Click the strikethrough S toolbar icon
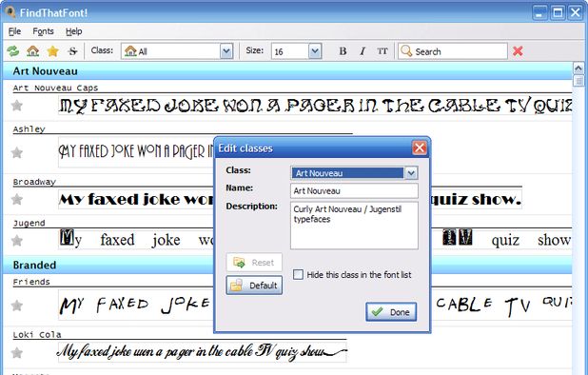The width and height of the screenshot is (588, 375). 72,51
